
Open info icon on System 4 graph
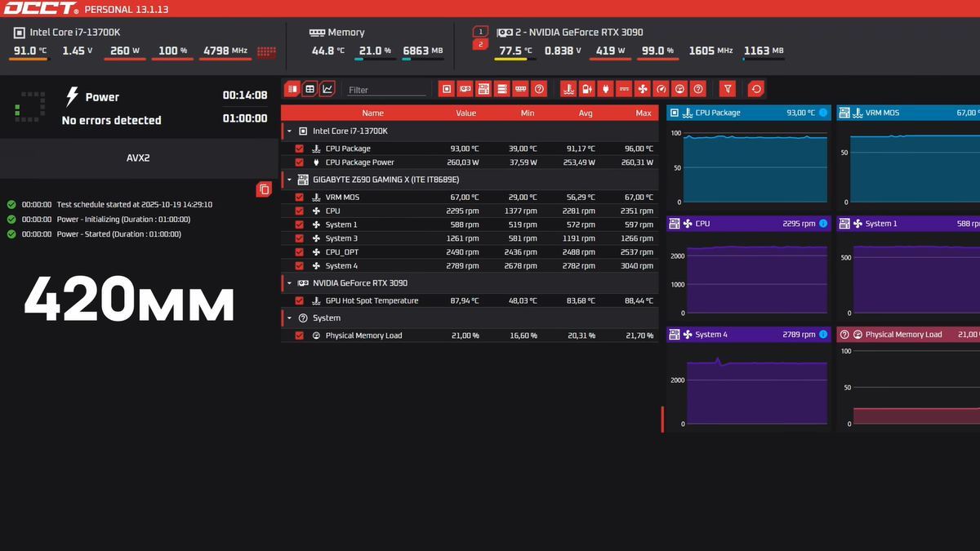[x=822, y=335]
